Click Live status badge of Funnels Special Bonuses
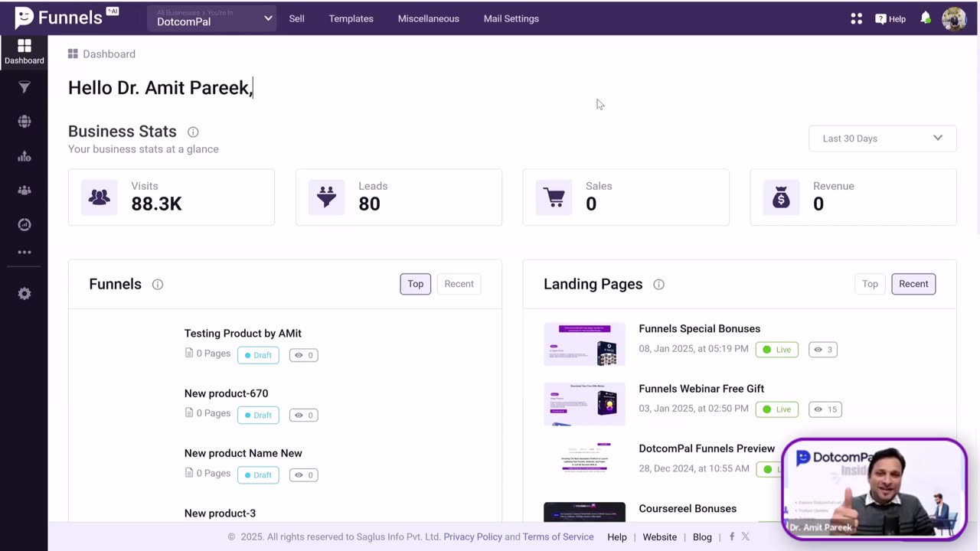This screenshot has width=980, height=551. (777, 350)
